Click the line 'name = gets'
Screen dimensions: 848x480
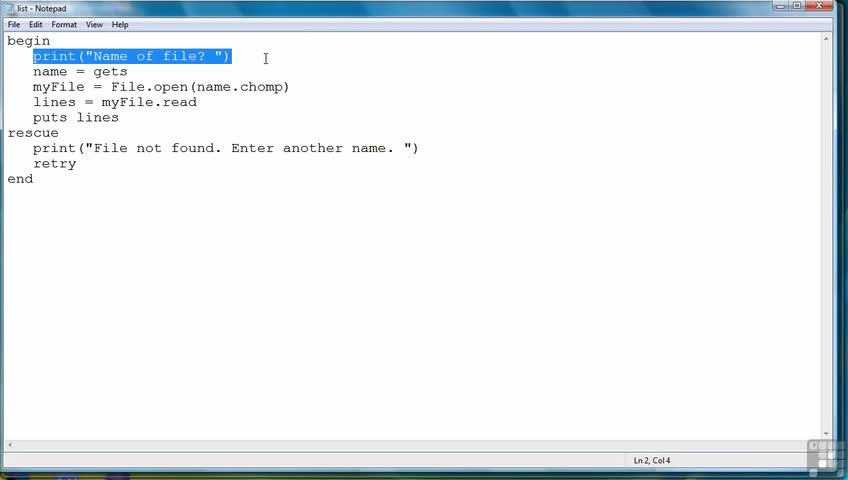click(x=80, y=72)
